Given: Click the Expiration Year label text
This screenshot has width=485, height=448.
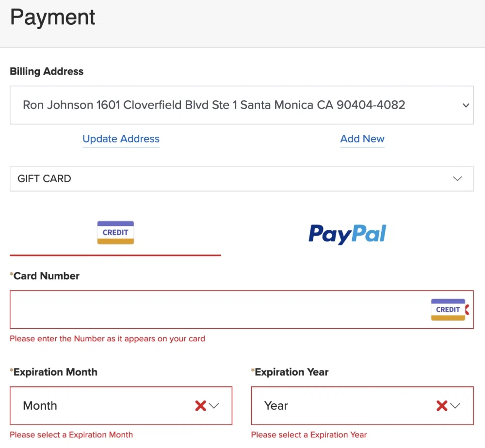Looking at the screenshot, I should click(x=291, y=372).
